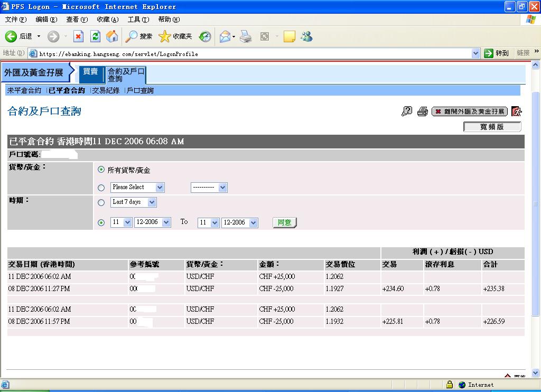
Task: Expand the address bar history dropdown
Action: [x=476, y=53]
